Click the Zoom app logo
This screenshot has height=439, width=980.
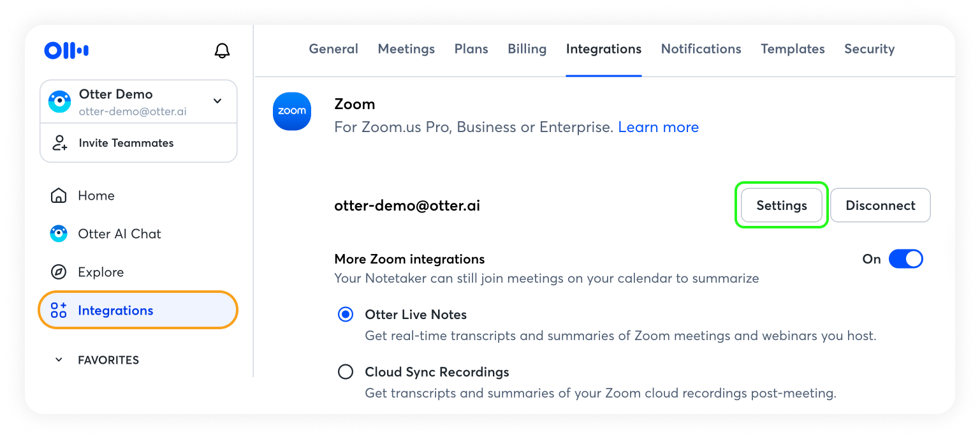(x=292, y=112)
